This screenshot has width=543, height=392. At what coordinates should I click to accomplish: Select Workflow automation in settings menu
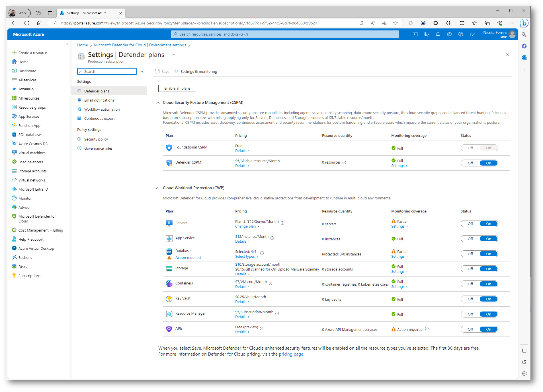[102, 109]
